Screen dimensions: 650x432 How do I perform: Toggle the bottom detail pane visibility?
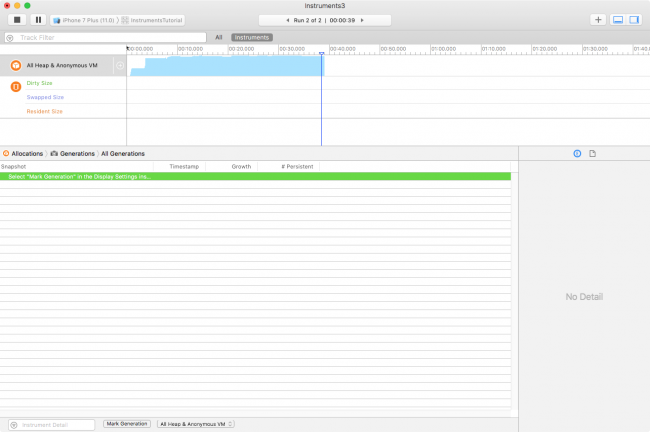pyautogui.click(x=618, y=19)
